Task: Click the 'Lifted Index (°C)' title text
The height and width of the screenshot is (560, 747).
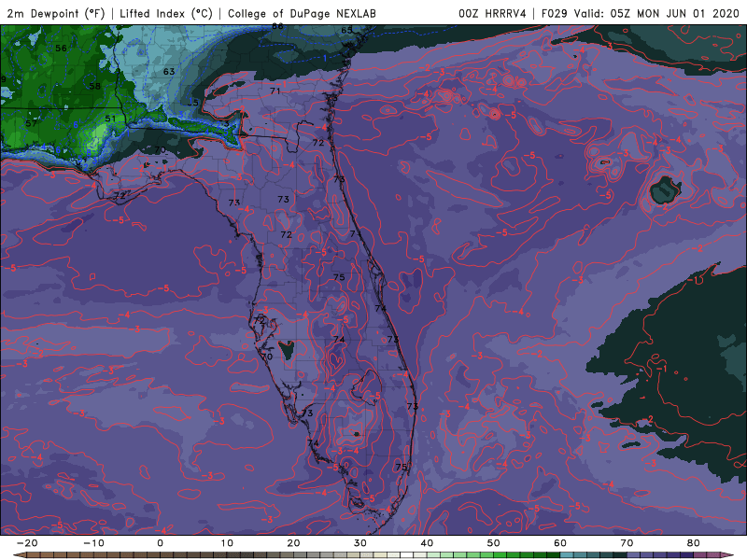Action: 166,13
